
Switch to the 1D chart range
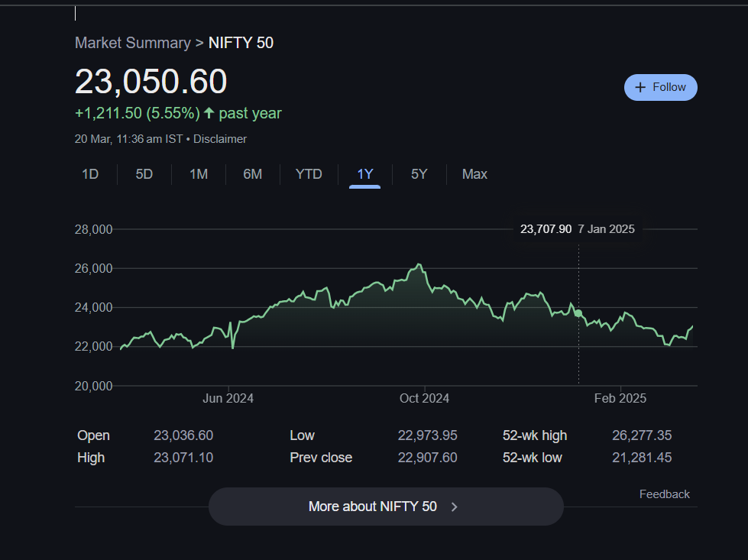(90, 174)
